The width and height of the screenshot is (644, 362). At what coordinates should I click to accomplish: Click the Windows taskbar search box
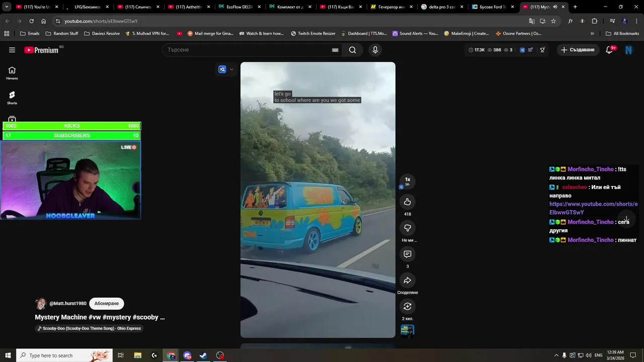[x=64, y=355]
